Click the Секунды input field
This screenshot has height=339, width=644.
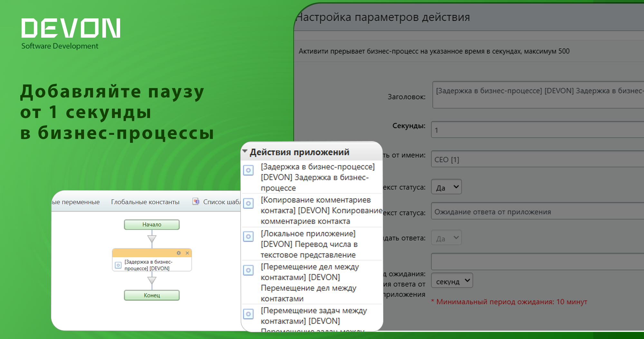click(537, 130)
